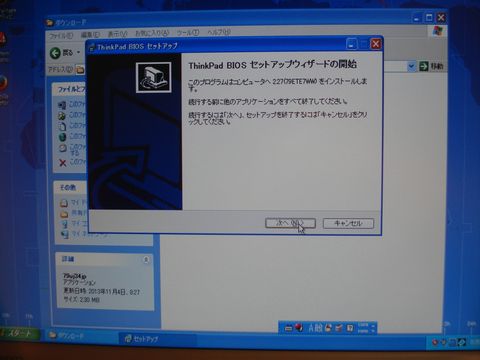Open the ツール menu in Explorer window

point(188,32)
